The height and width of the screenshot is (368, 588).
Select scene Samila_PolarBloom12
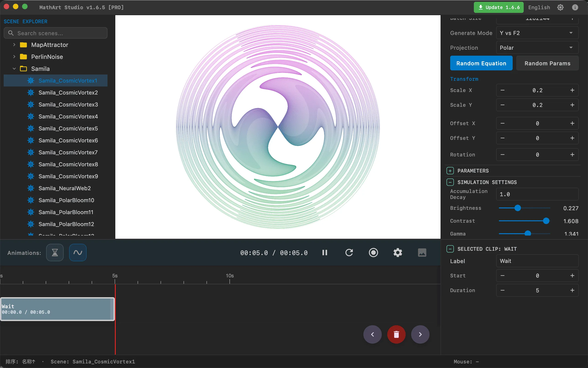tap(55, 224)
